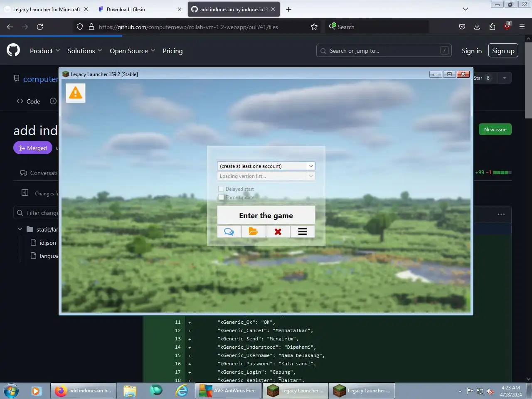Image resolution: width=532 pixels, height=399 pixels.
Task: Click the network tray icon
Action: click(x=480, y=391)
